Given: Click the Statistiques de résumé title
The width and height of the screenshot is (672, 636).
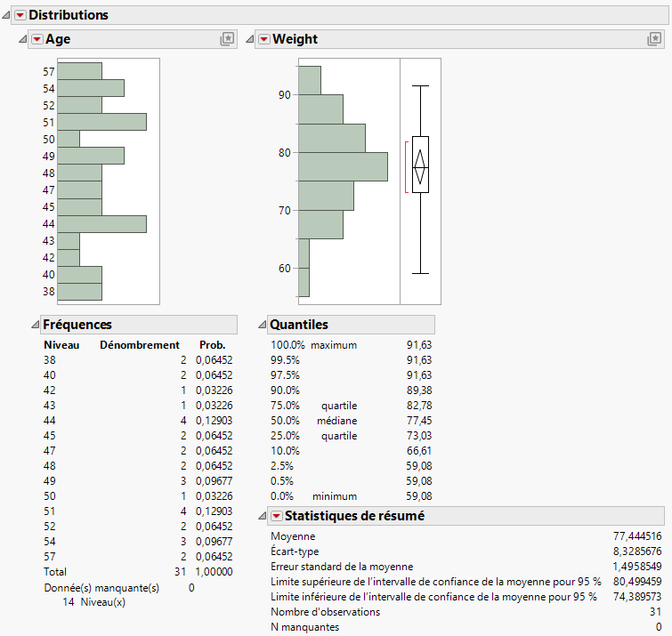Looking at the screenshot, I should (354, 516).
